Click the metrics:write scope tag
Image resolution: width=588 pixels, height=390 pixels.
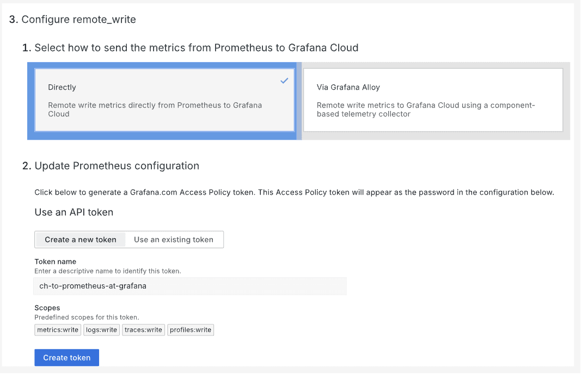tap(58, 330)
